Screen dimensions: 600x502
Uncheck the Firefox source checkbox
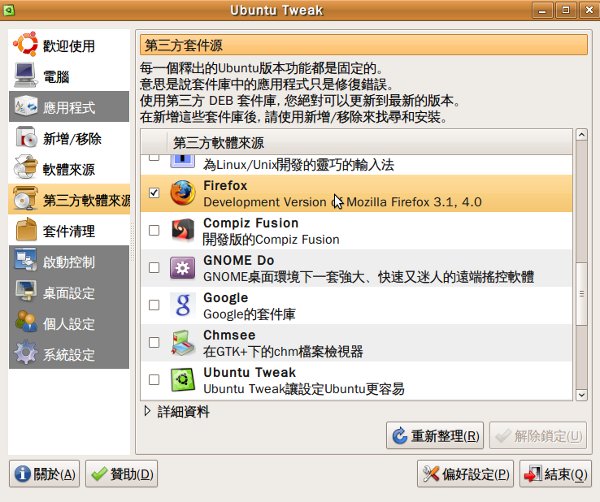(154, 192)
